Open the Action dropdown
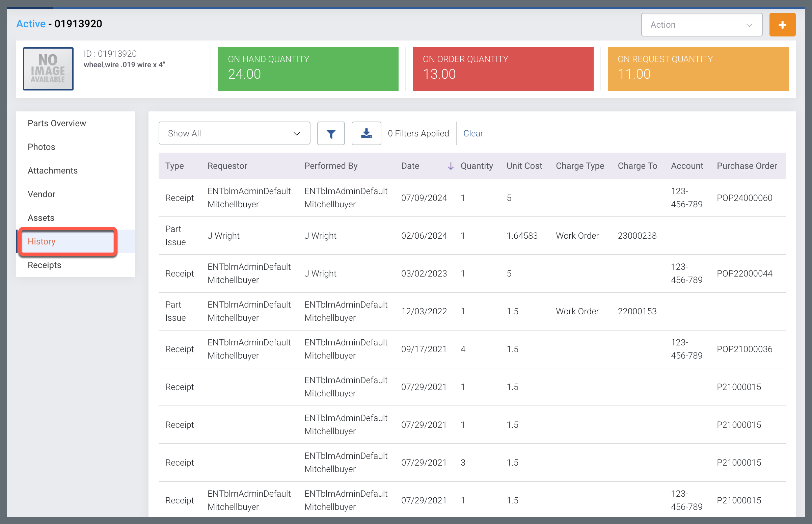812x524 pixels. coord(701,25)
